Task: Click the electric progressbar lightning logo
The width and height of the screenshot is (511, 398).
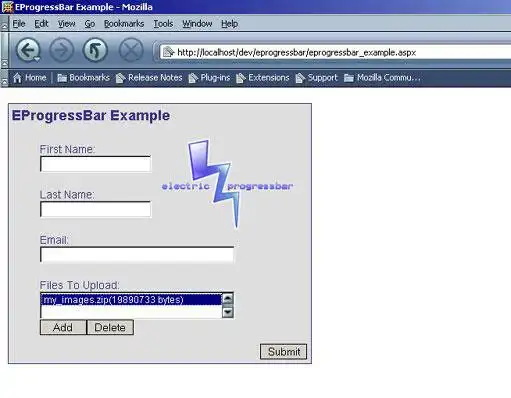Action: click(227, 184)
